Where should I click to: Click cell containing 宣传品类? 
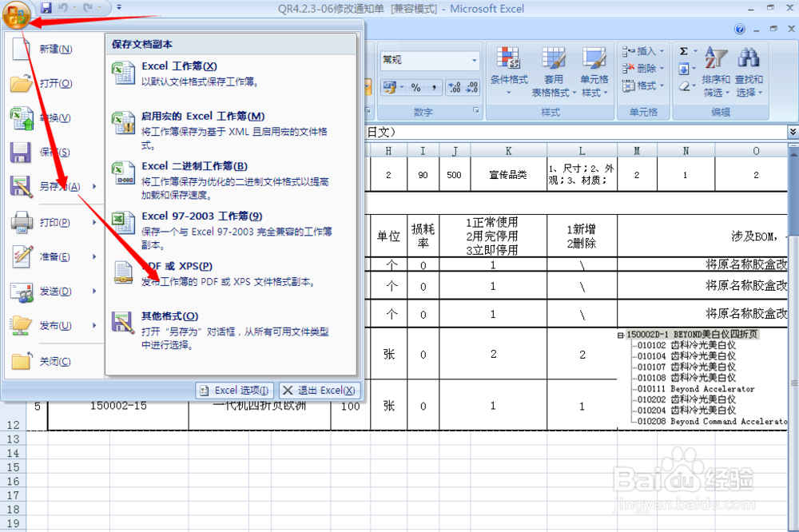point(508,175)
